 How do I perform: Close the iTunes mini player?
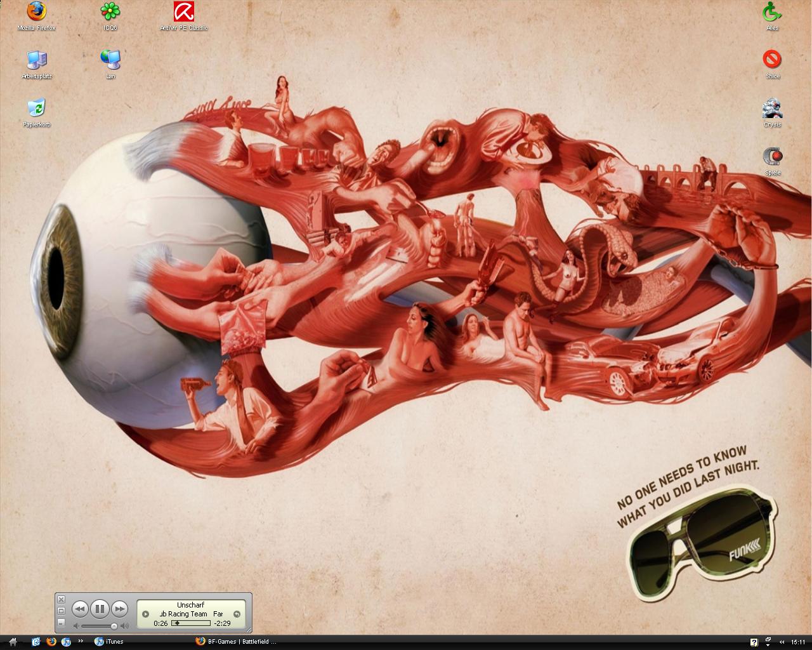[61, 599]
